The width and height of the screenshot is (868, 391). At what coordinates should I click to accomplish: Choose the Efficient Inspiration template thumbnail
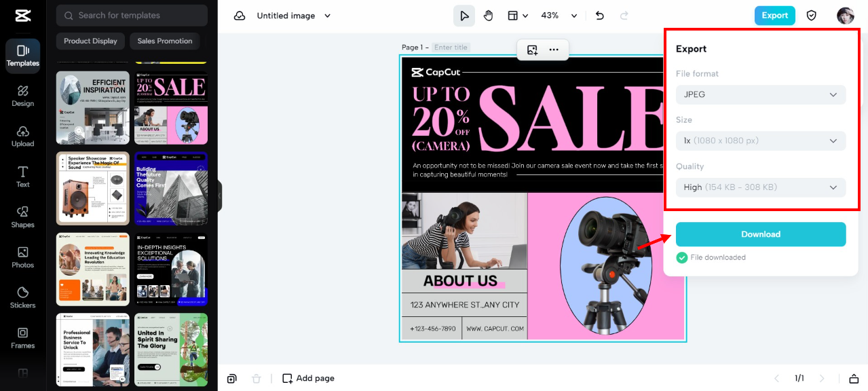(92, 107)
